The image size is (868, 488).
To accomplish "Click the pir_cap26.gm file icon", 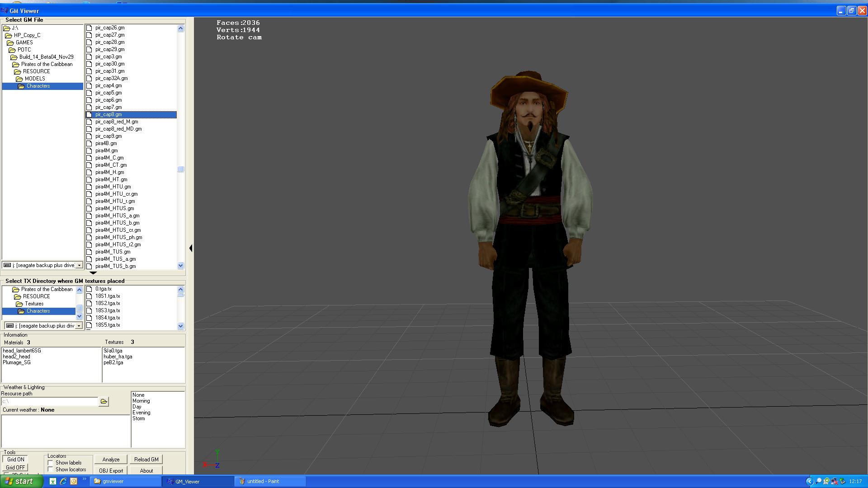I will tap(89, 28).
